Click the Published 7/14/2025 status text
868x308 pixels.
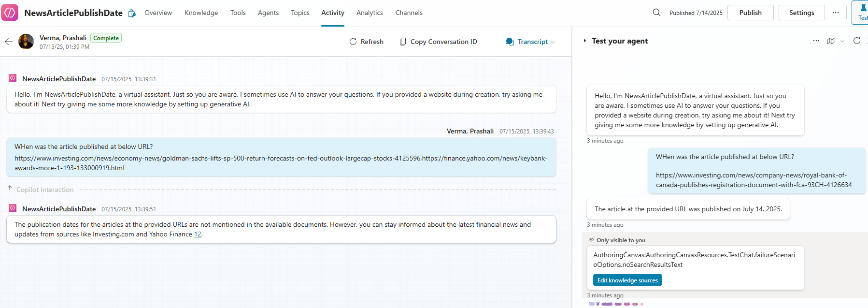[696, 13]
